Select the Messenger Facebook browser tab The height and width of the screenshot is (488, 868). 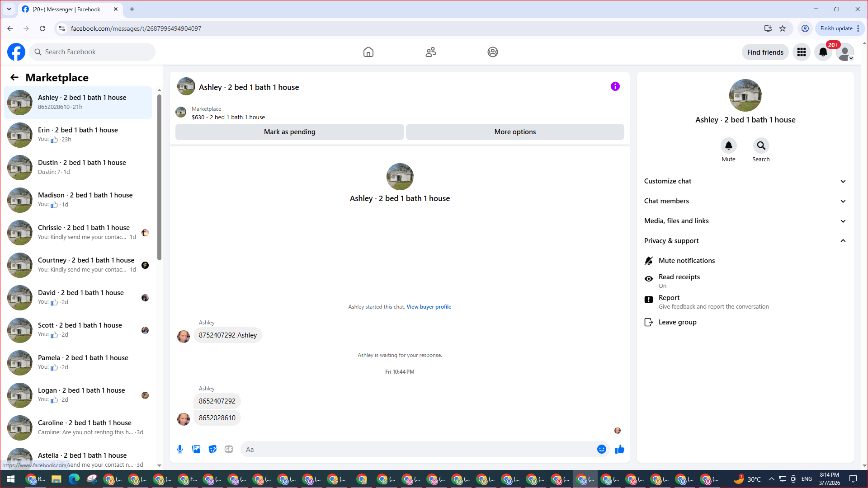(x=70, y=9)
